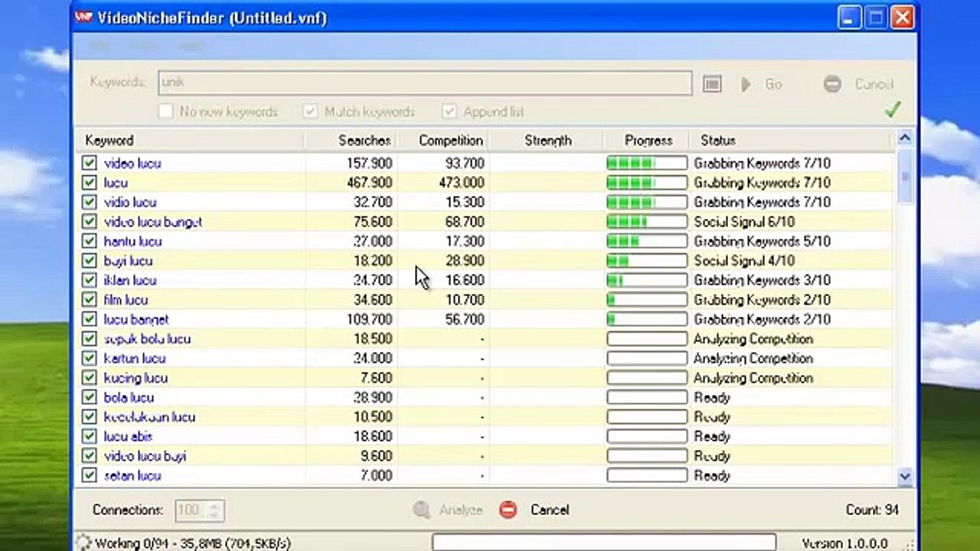Toggle the No new keywords checkbox
The width and height of the screenshot is (980, 551).
coord(165,112)
